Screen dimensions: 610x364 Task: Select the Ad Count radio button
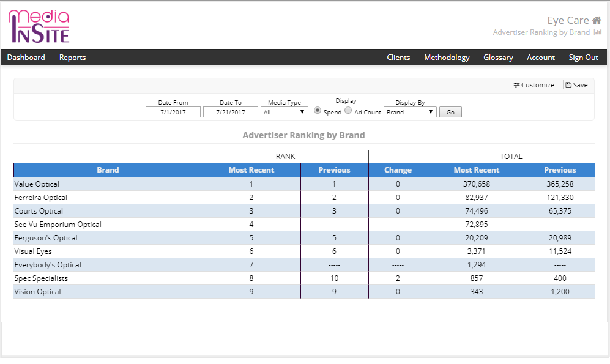pos(348,111)
